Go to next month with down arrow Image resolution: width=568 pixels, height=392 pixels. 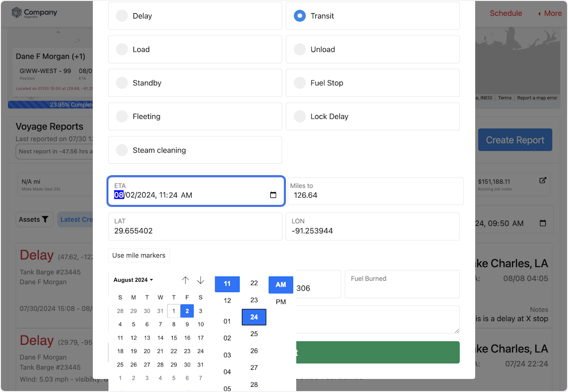[x=201, y=280]
